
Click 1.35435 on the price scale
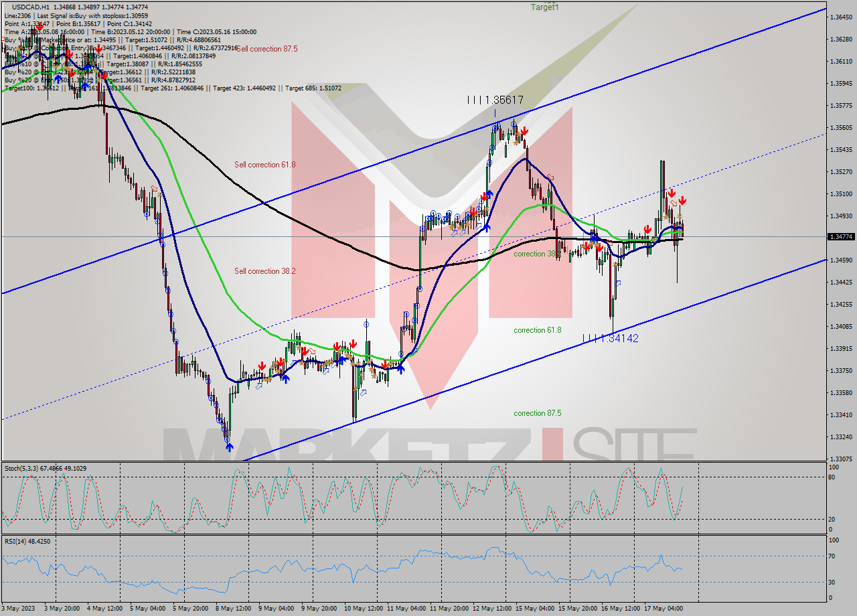(841, 149)
